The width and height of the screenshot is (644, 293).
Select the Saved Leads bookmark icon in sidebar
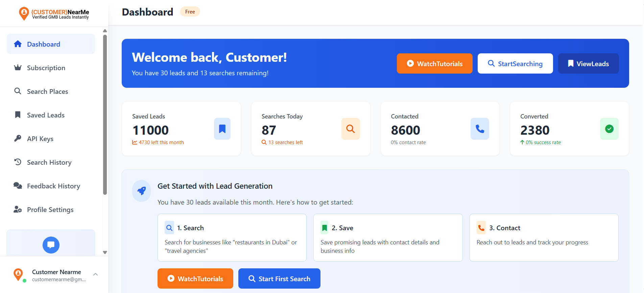(18, 115)
